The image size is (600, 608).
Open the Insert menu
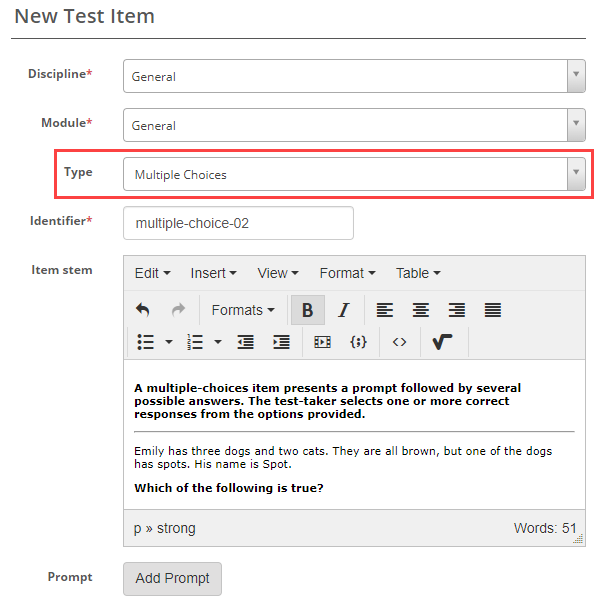[213, 273]
